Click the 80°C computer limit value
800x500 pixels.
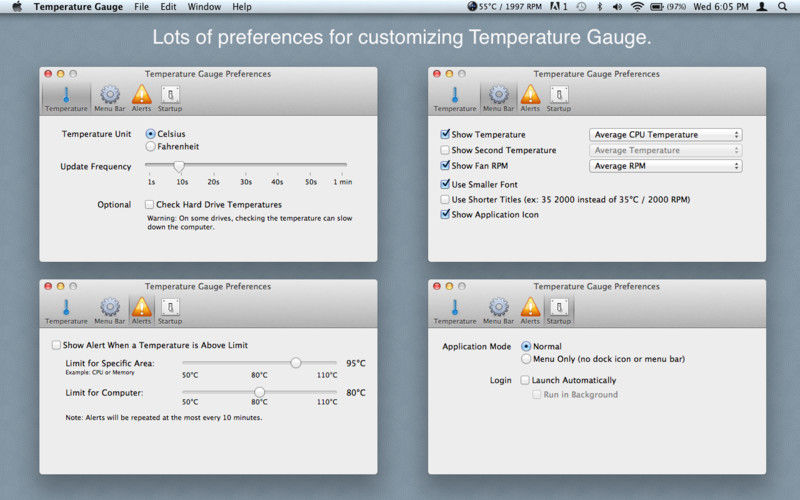point(356,393)
